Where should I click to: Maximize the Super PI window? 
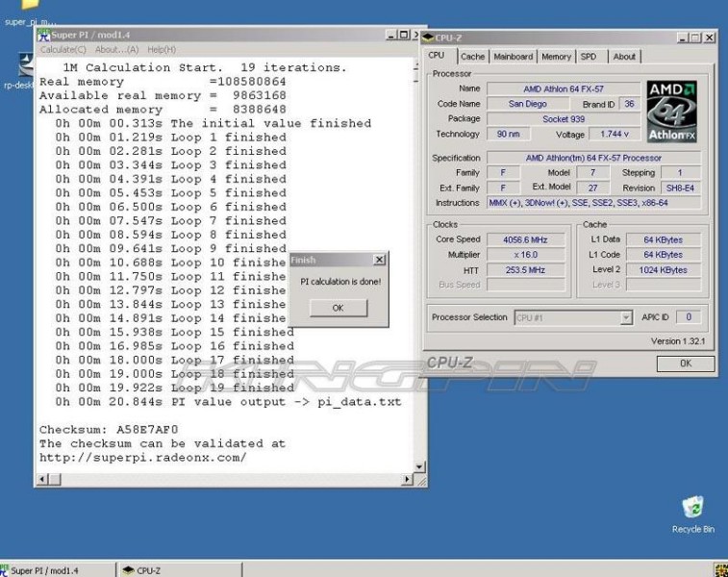click(404, 35)
